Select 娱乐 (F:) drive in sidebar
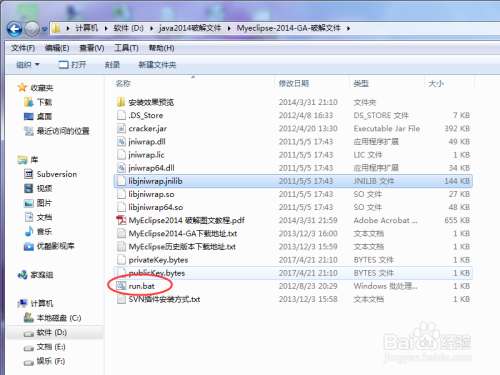 pos(45,361)
